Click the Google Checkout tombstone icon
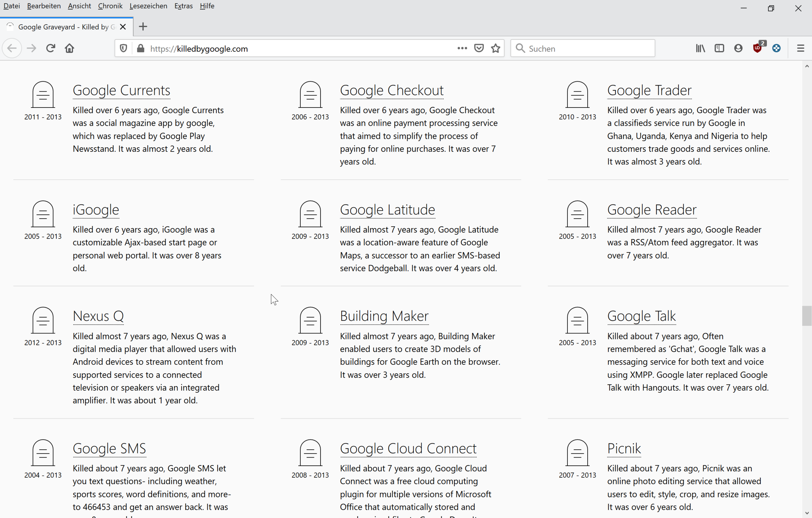The image size is (812, 518). click(x=310, y=94)
